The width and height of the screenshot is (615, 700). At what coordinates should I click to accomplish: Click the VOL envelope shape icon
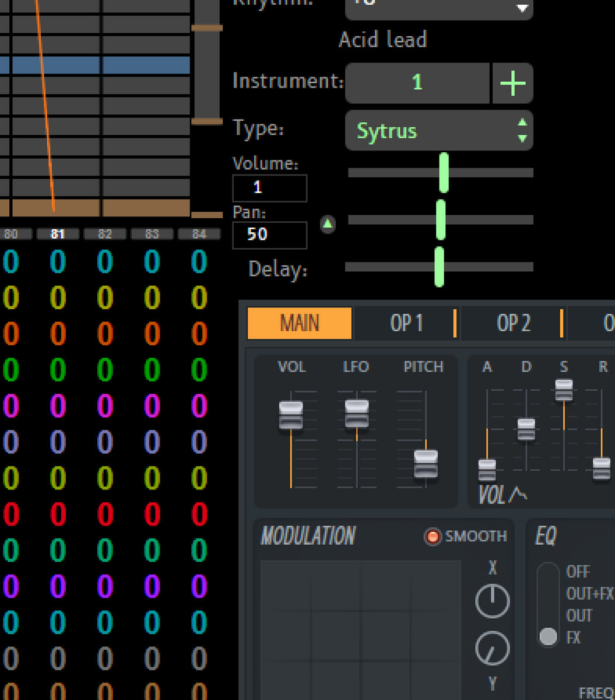tap(517, 494)
